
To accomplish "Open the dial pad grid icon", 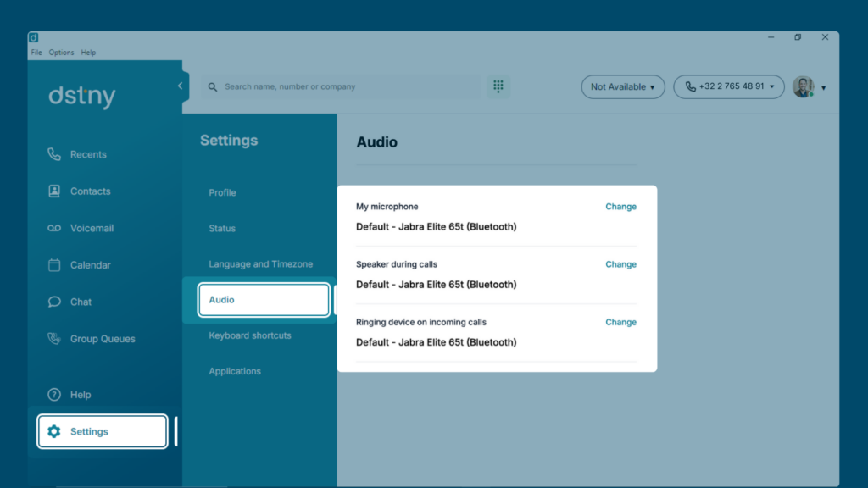I will coord(498,86).
